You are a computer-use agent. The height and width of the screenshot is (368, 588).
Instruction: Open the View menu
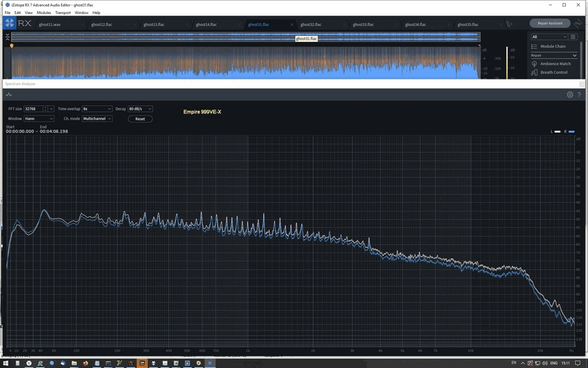tap(29, 13)
